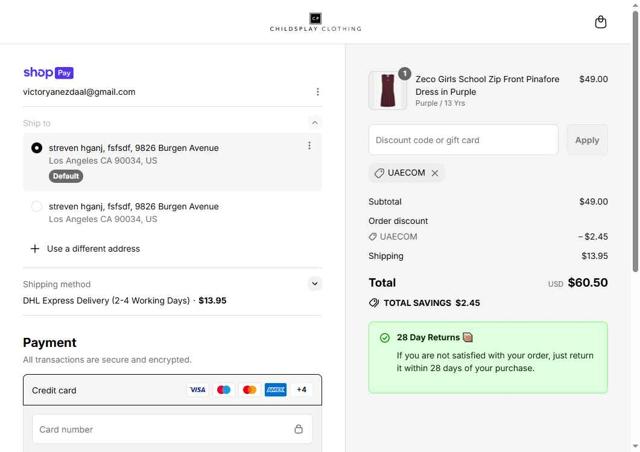Click the purple pinafore dress thumbnail

coord(387,90)
